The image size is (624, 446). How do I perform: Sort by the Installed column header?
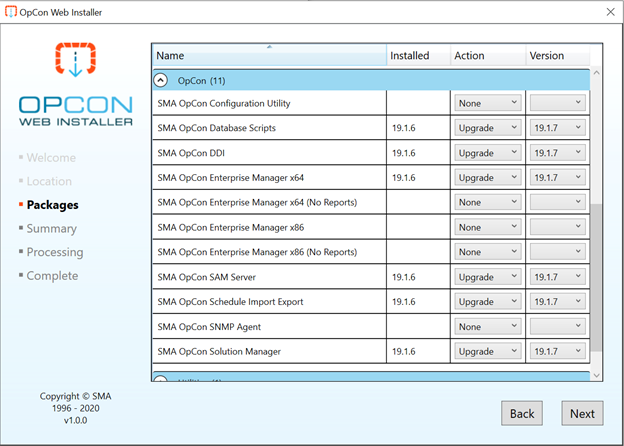(417, 56)
